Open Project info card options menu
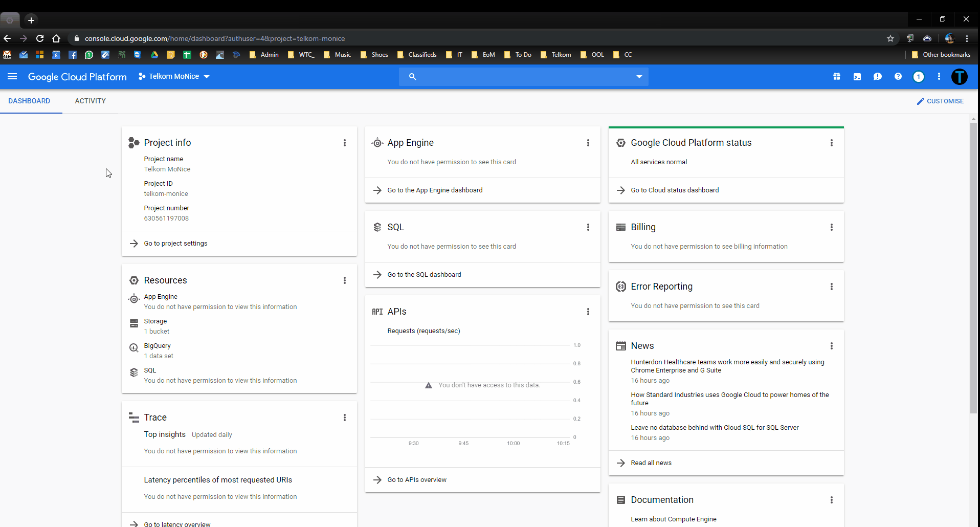 tap(345, 143)
